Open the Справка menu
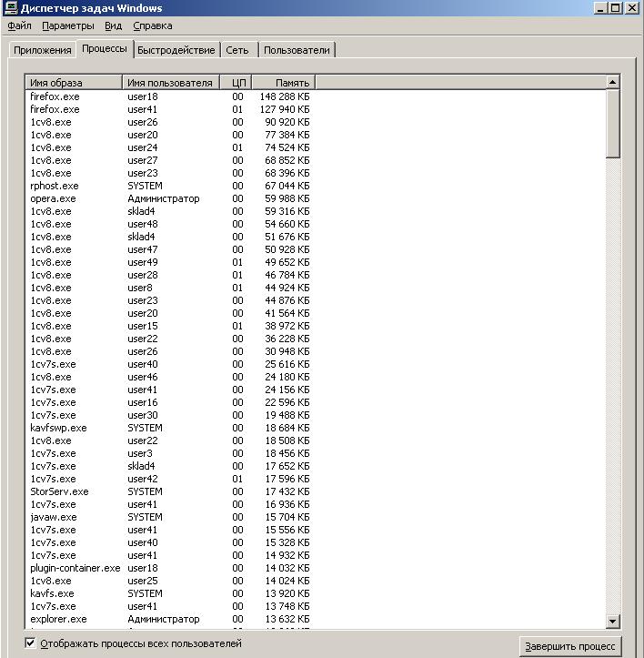 tap(153, 26)
